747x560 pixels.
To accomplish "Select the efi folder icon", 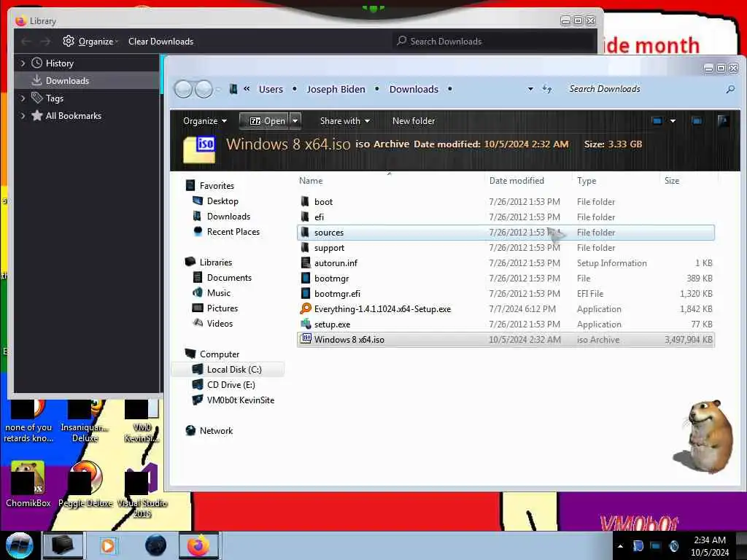I will pyautogui.click(x=306, y=217).
